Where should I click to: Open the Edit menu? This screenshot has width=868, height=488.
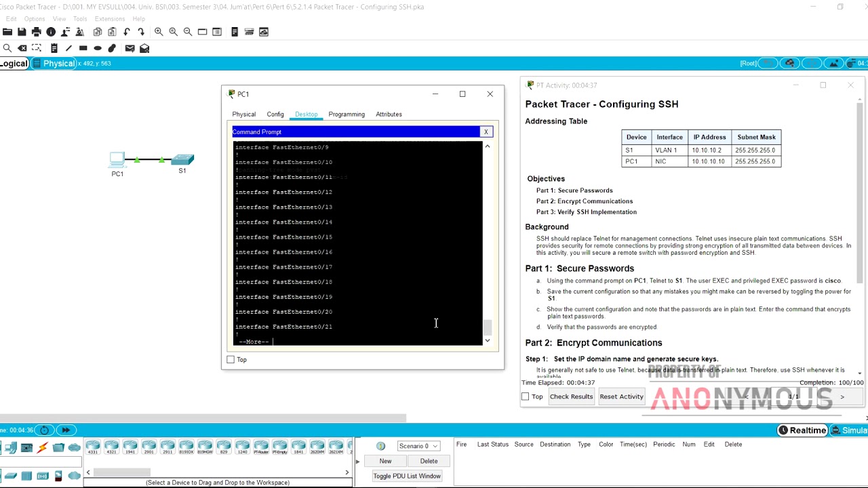pos(12,18)
